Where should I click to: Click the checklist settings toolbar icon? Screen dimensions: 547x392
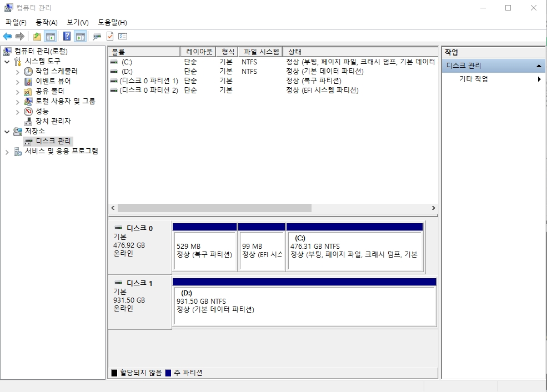(x=123, y=36)
